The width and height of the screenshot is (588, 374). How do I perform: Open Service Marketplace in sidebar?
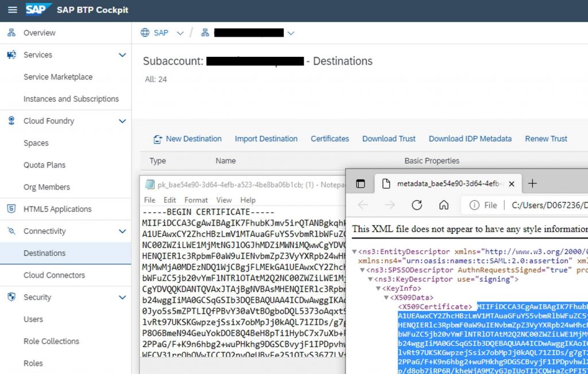pos(58,77)
